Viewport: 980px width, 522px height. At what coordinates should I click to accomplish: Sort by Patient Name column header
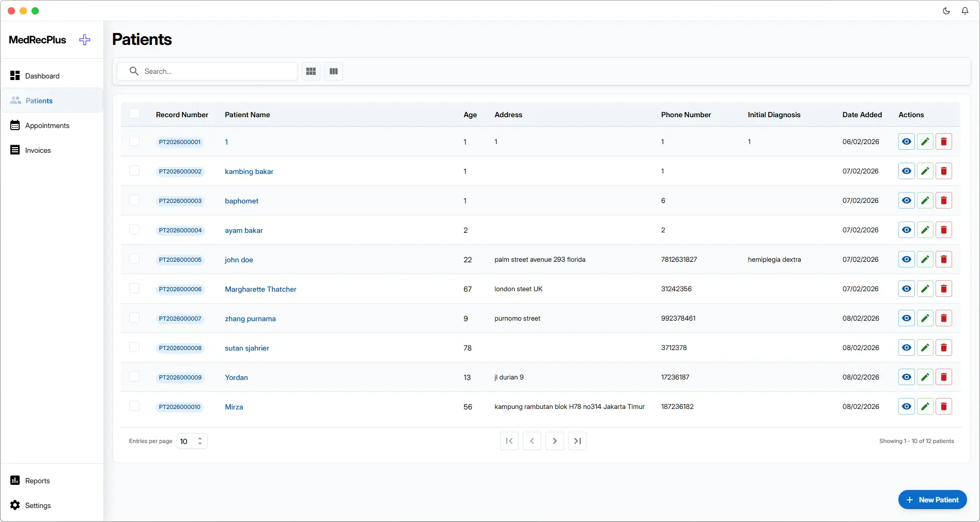click(x=247, y=115)
